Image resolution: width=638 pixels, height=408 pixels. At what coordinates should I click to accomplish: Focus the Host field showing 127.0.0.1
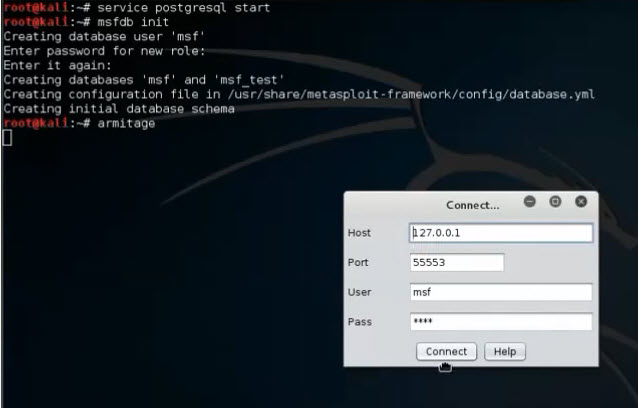501,233
